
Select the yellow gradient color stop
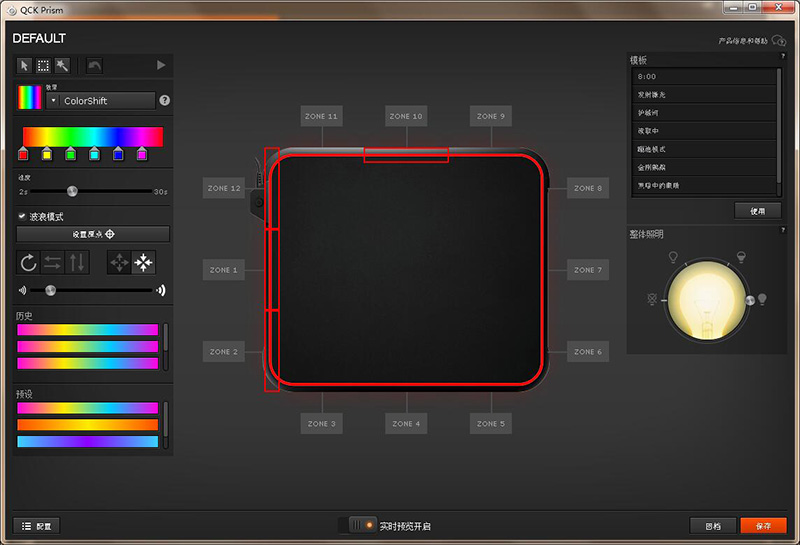point(47,153)
